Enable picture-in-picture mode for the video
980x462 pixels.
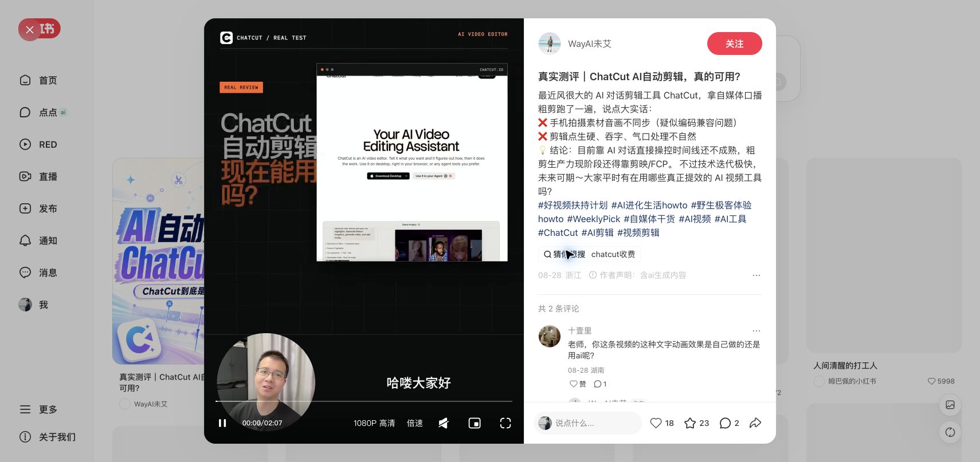(475, 423)
